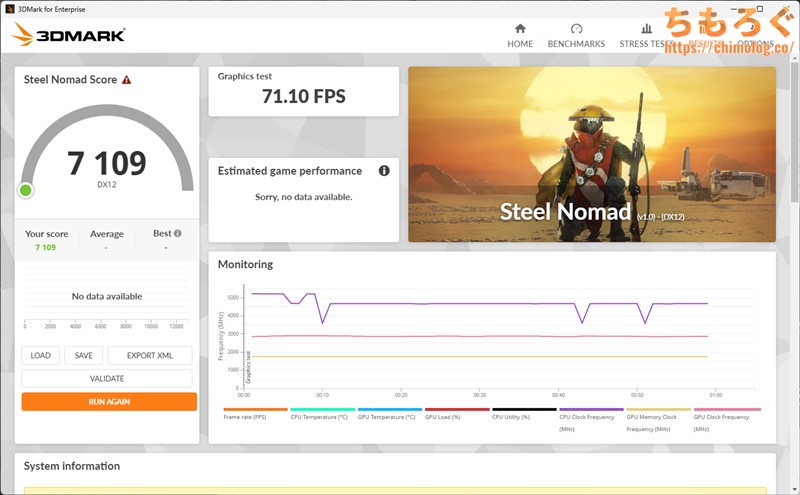800x495 pixels.
Task: Toggle GPU Memory Clock Frequency legend series
Action: 658,419
